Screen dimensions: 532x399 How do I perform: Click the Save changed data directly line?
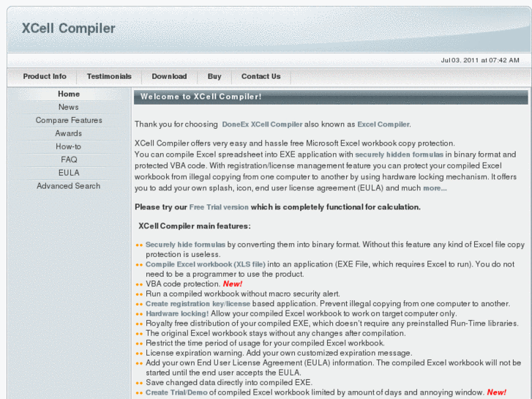tap(229, 382)
